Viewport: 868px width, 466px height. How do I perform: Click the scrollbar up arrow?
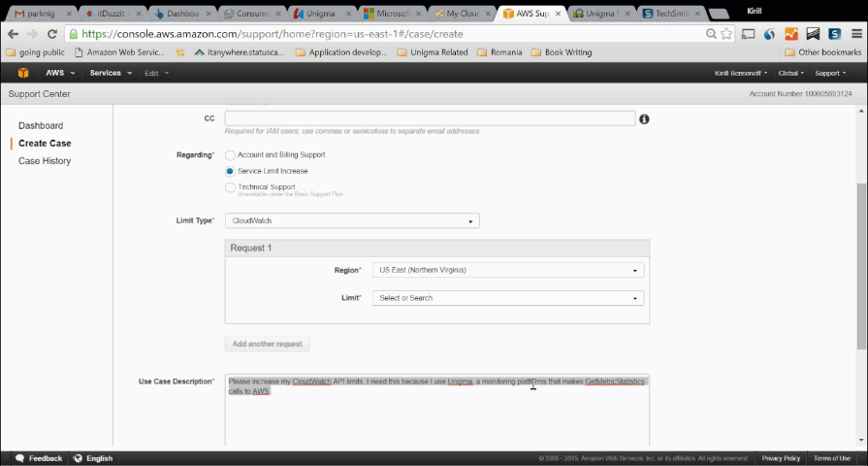pyautogui.click(x=861, y=111)
